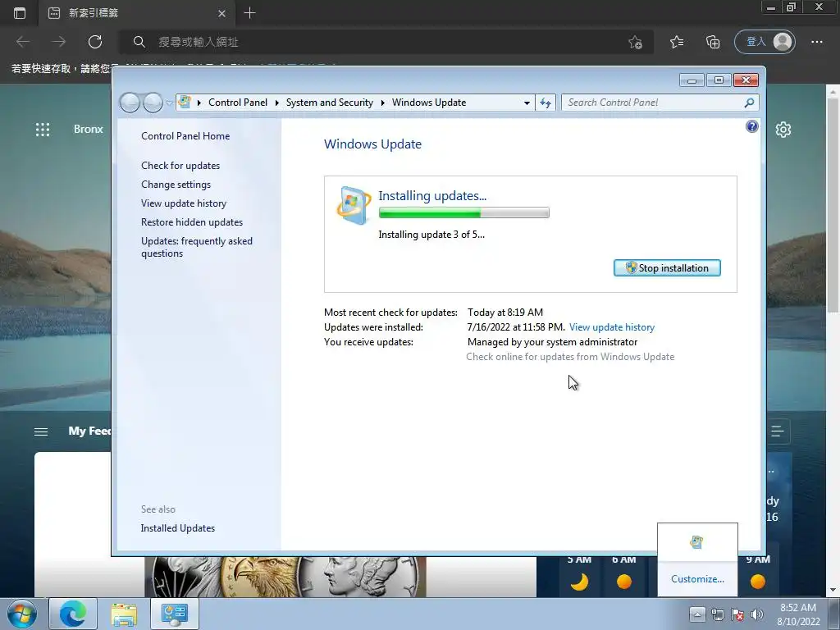Open the feed layout icon in Edge page
840x630 pixels.
click(778, 431)
